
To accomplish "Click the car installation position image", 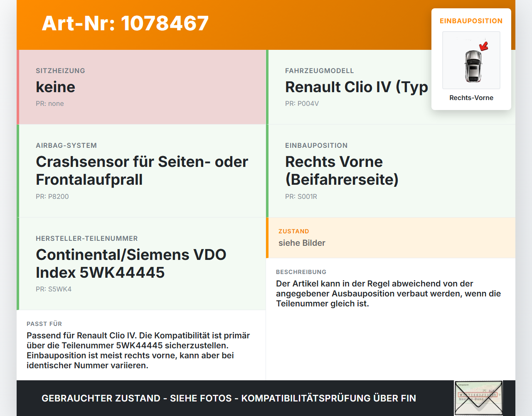I will 471,60.
